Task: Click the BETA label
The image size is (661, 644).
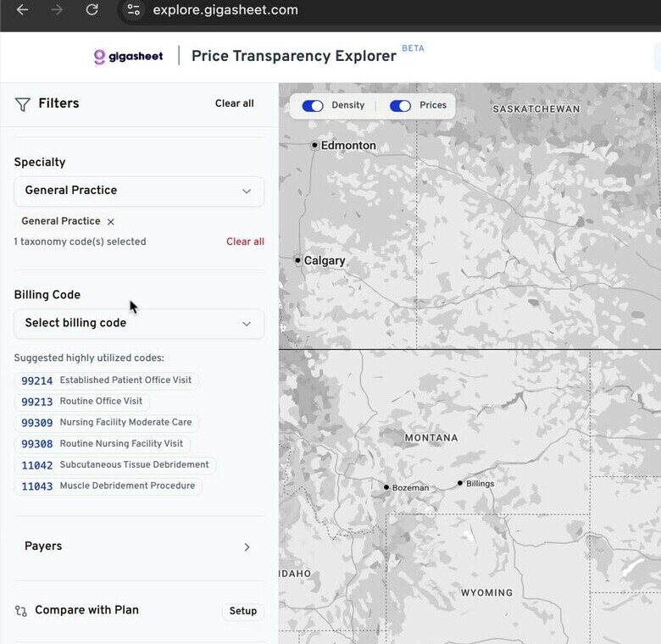Action: coord(413,48)
